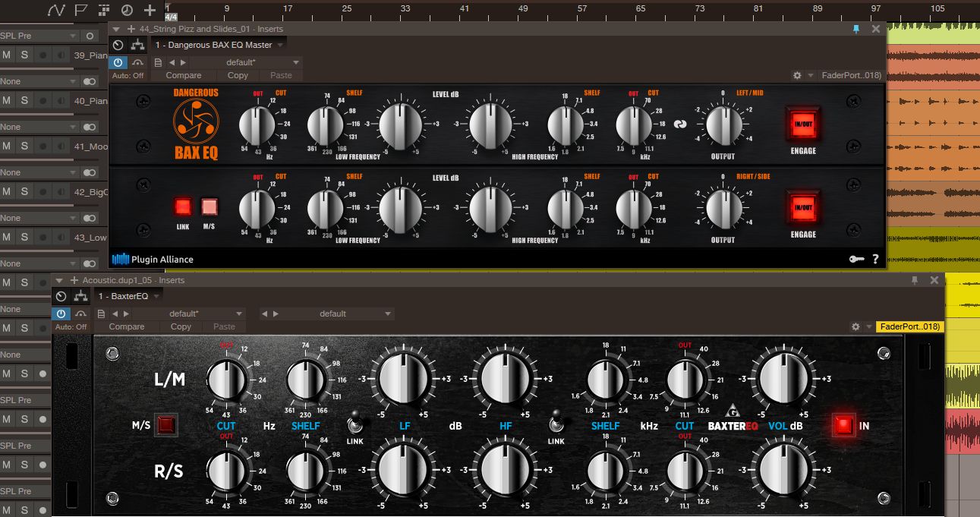The image size is (980, 517).
Task: Bypass the Dangerous BAX EQ with its blue power button
Action: [118, 62]
